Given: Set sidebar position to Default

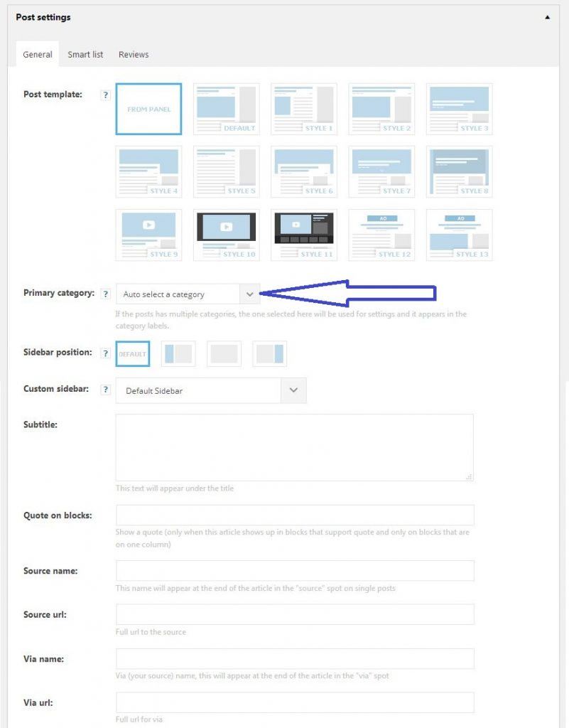Looking at the screenshot, I should pyautogui.click(x=133, y=353).
